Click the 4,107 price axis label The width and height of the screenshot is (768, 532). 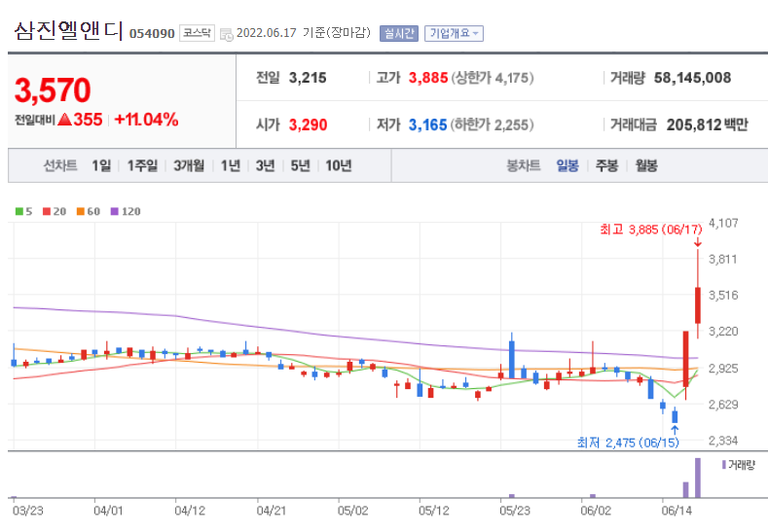(x=723, y=223)
